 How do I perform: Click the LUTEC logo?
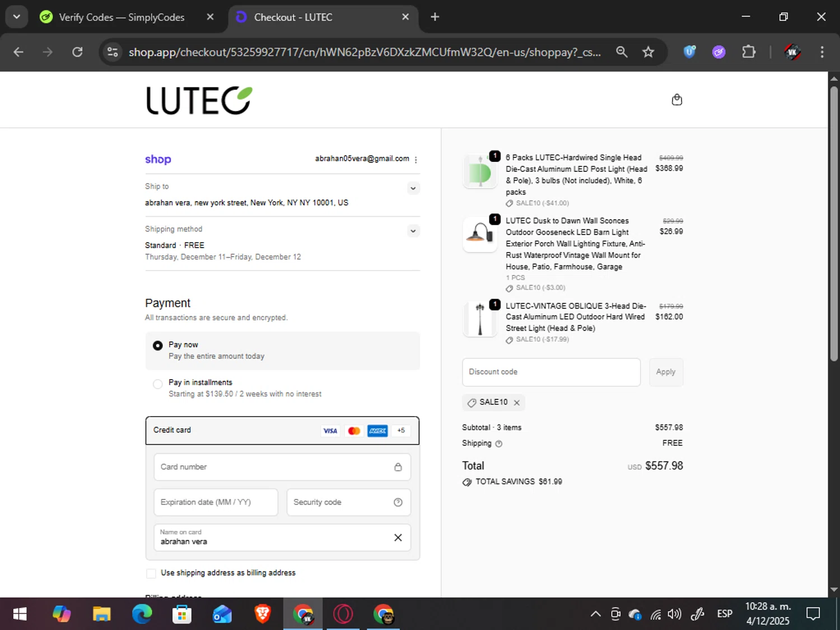(199, 100)
